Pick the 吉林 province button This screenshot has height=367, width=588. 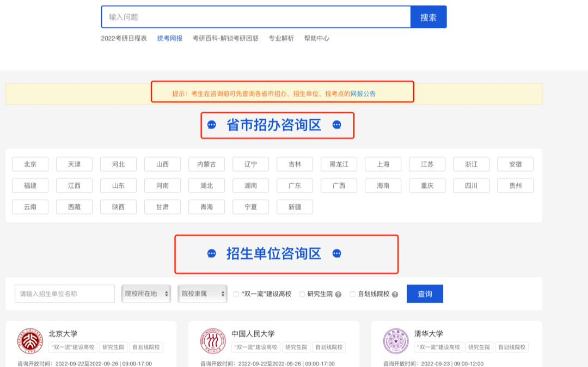(x=295, y=164)
